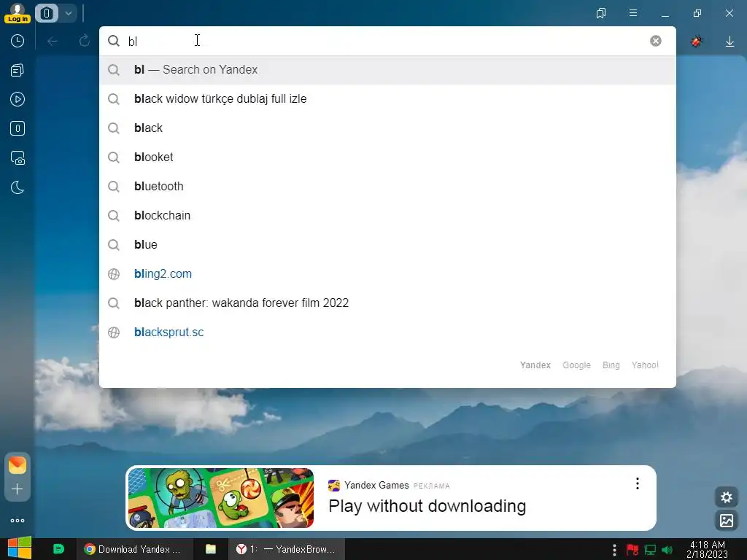Switch to Download Yandex Chrome taskbar window
This screenshot has width=747, height=560.
(135, 549)
